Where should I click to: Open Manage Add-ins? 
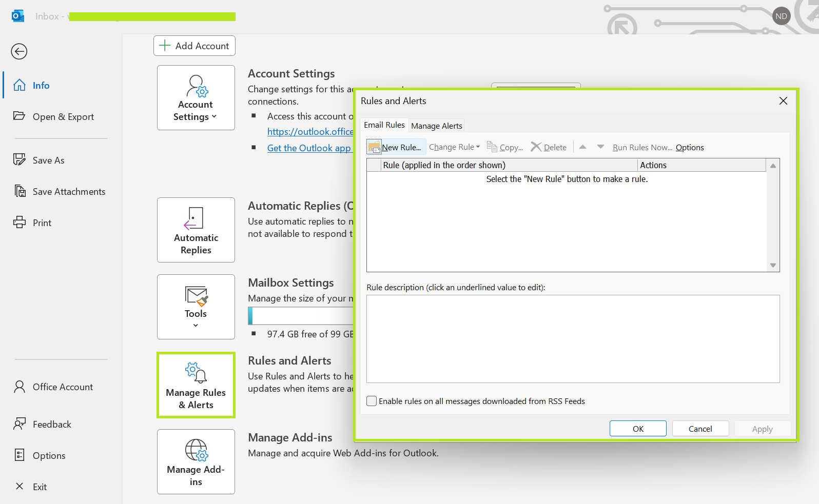coord(196,461)
